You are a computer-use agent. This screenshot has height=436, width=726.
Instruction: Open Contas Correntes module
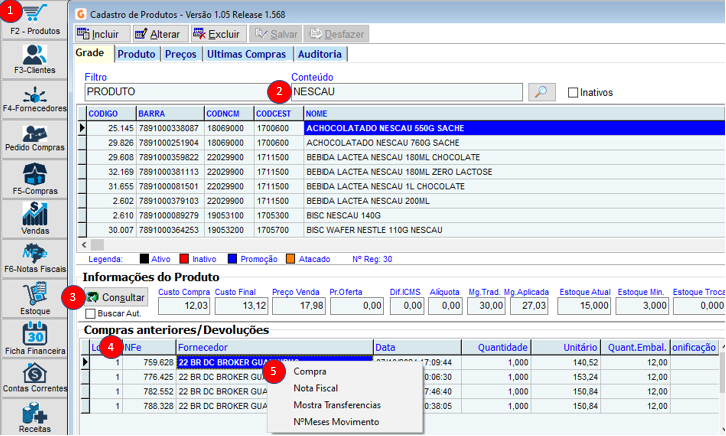pyautogui.click(x=35, y=378)
